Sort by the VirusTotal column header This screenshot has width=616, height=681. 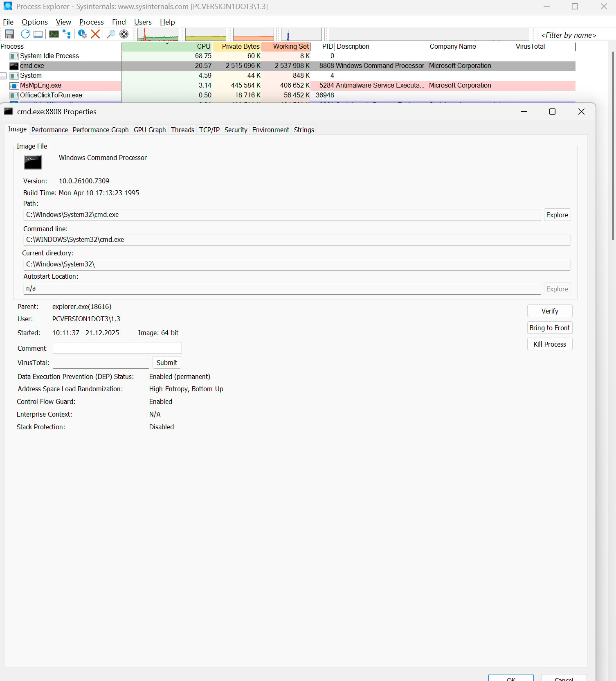545,47
